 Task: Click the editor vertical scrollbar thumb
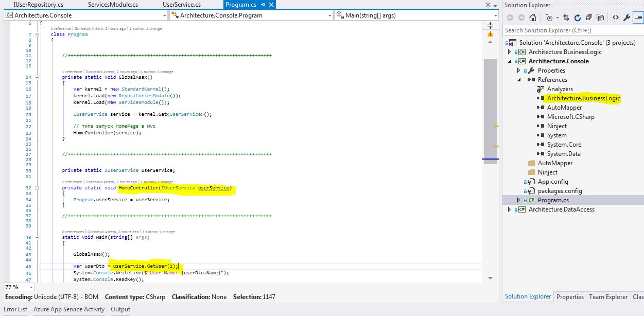(x=490, y=112)
